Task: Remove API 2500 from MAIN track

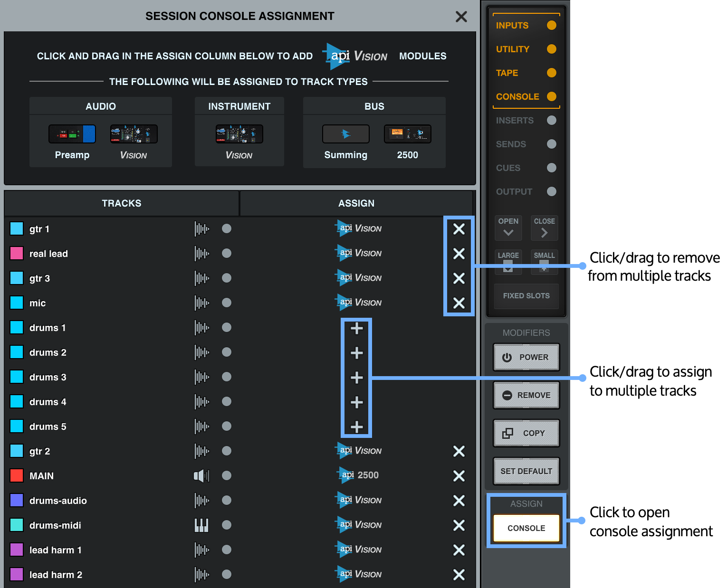Action: [x=459, y=476]
